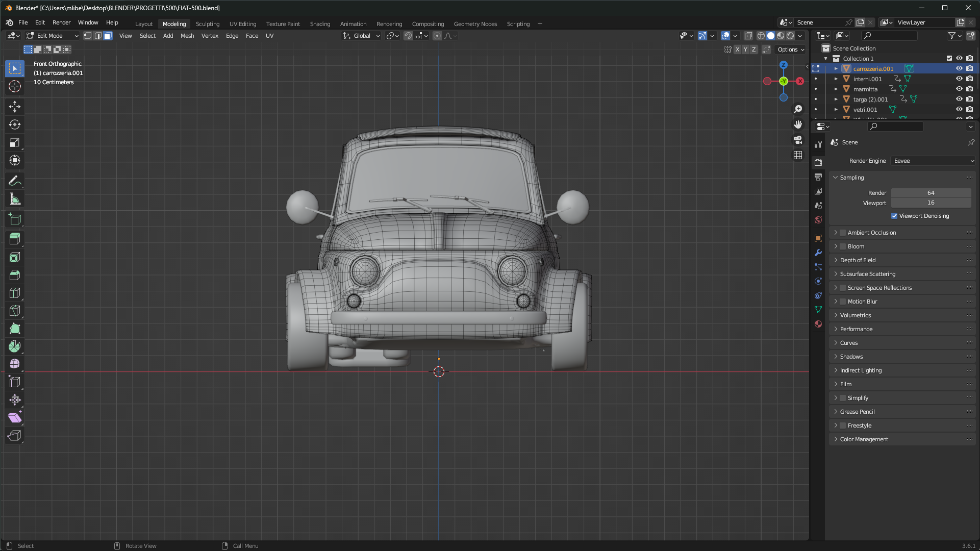980x551 pixels.
Task: Switch to face select mode
Action: pyautogui.click(x=108, y=36)
